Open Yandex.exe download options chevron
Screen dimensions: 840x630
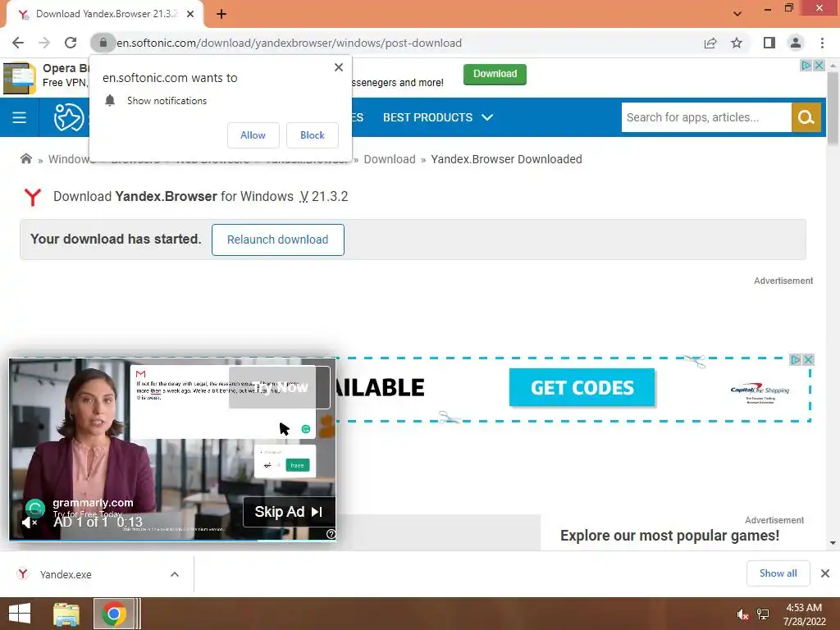tap(175, 574)
